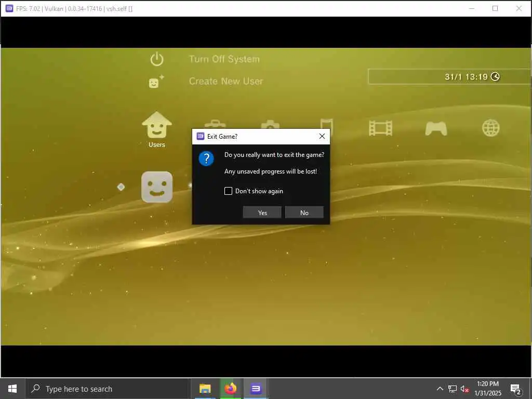Open the Music category icon

(327, 124)
